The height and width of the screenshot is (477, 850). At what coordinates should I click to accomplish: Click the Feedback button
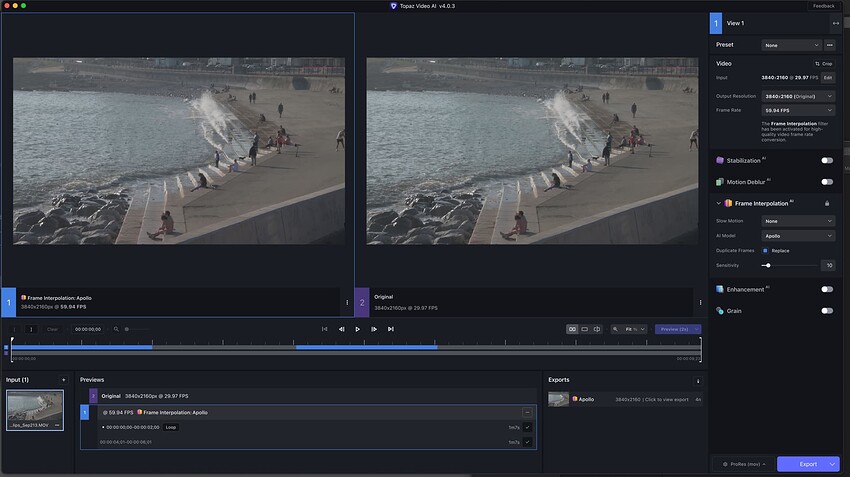(x=823, y=6)
